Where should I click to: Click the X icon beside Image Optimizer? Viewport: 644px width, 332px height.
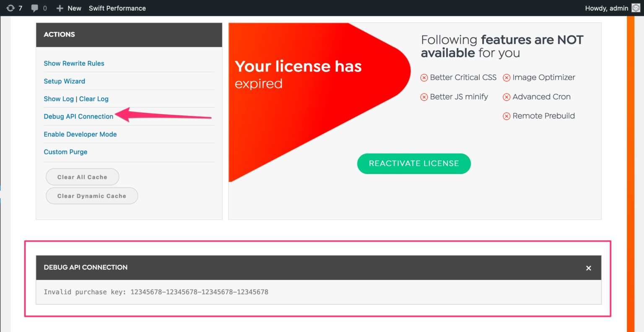pos(506,78)
